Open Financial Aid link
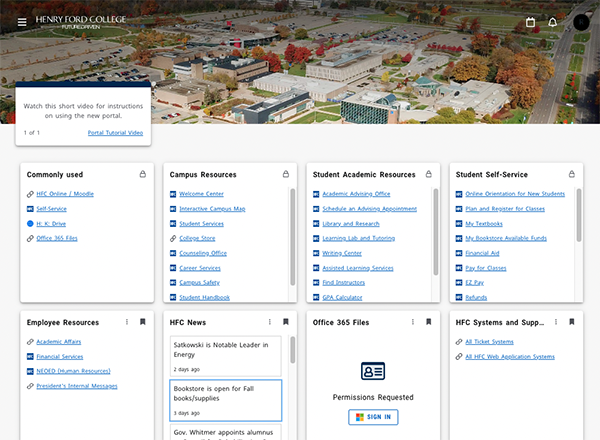 (x=482, y=253)
